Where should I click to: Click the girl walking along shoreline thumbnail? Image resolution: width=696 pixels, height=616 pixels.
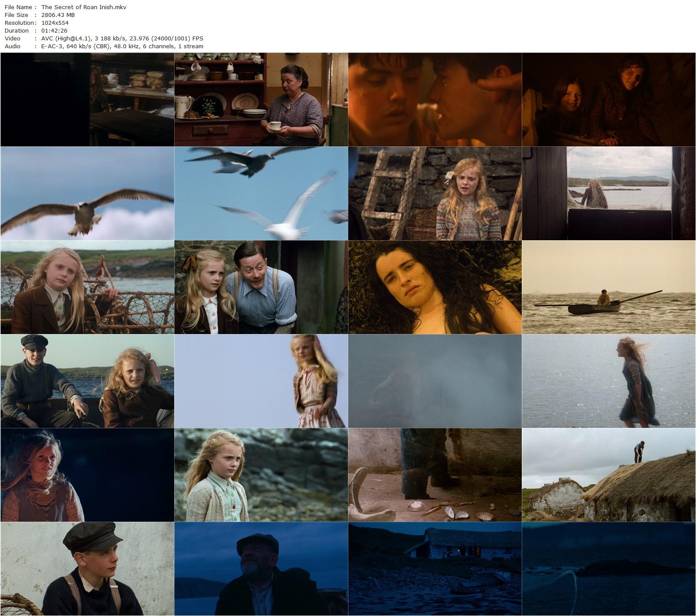coord(609,381)
